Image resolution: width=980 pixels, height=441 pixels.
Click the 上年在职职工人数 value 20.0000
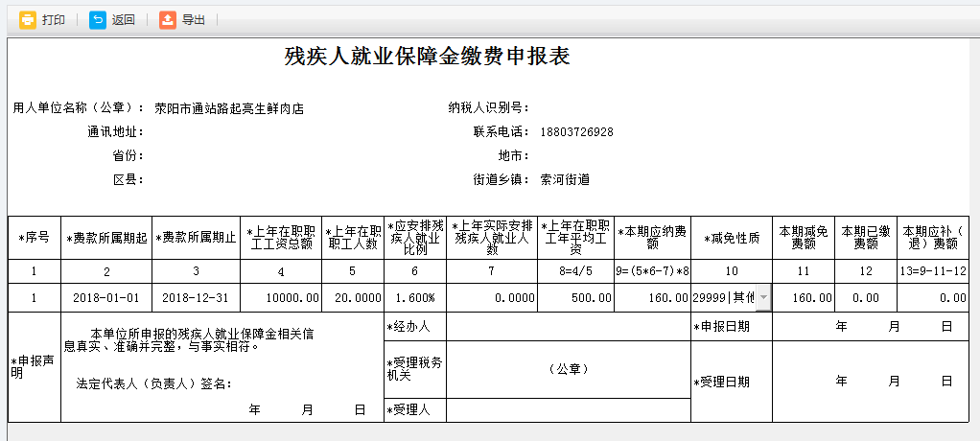(353, 298)
